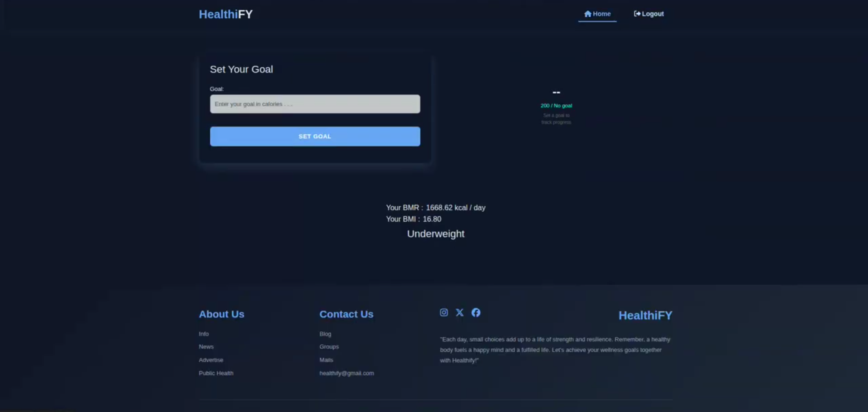Click the Home house icon in navbar
Image resolution: width=868 pixels, height=412 pixels.
click(588, 14)
